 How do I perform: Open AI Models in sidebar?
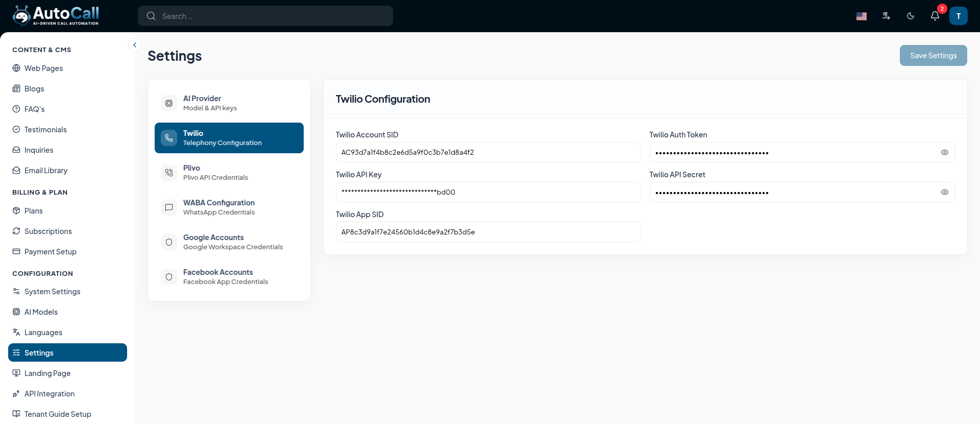coord(67,312)
